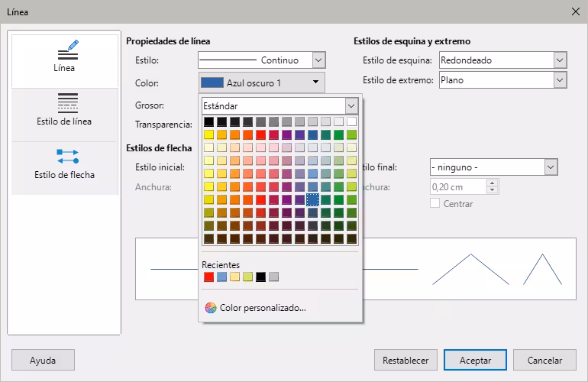Image resolution: width=588 pixels, height=382 pixels.
Task: Click the Ayuda button
Action: (x=43, y=361)
